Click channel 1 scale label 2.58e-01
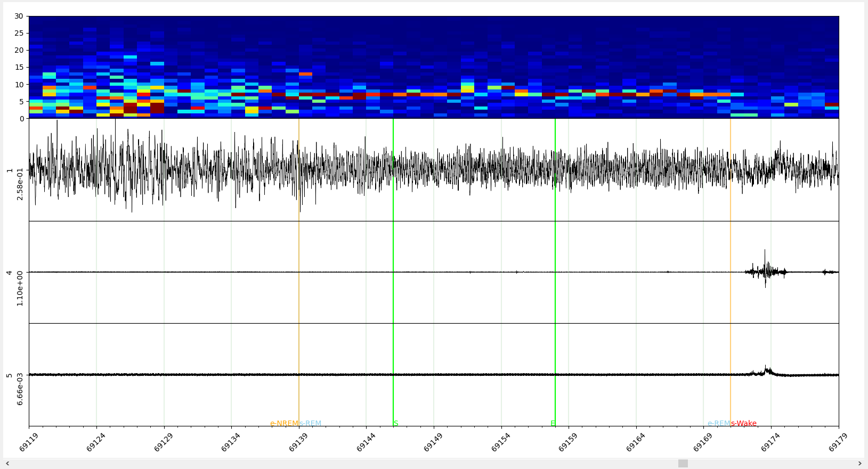Screen dimensions: 868x469 (20, 184)
